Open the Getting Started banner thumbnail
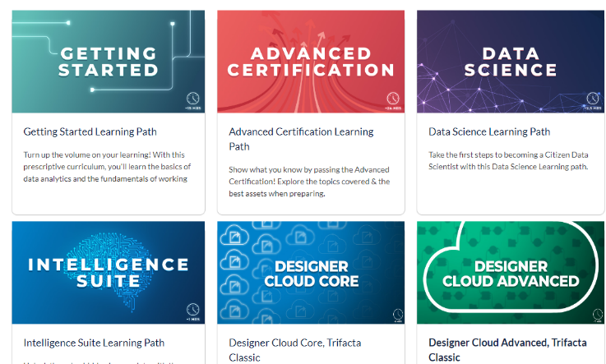 [x=109, y=62]
